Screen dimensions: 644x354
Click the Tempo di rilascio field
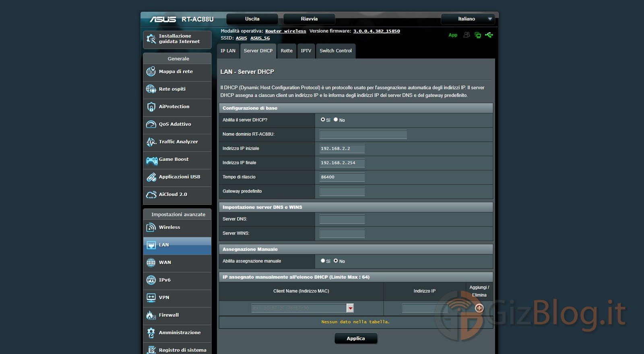point(342,177)
